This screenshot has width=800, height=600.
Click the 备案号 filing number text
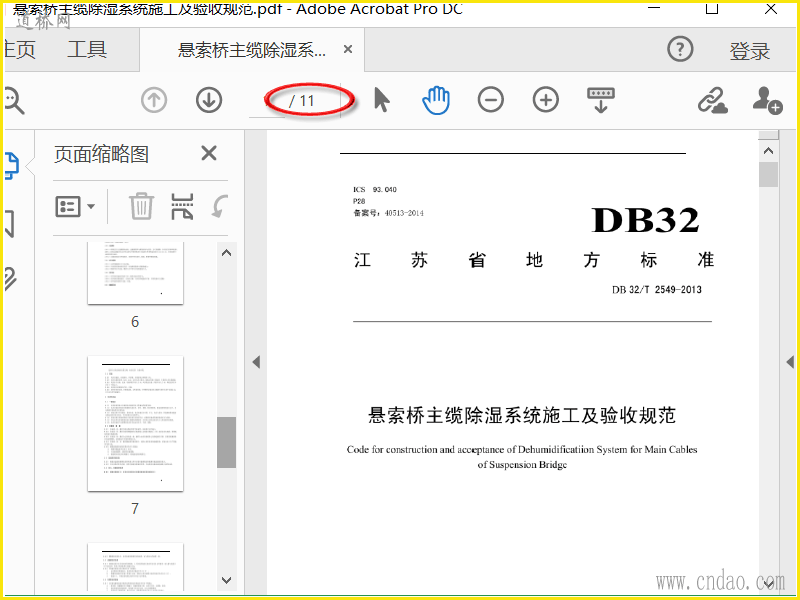pyautogui.click(x=388, y=213)
